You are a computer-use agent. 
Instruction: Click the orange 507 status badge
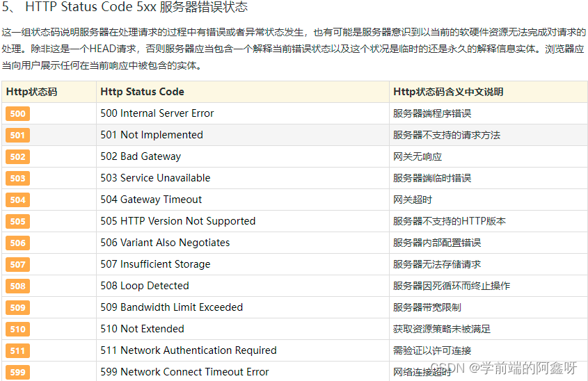pos(17,264)
